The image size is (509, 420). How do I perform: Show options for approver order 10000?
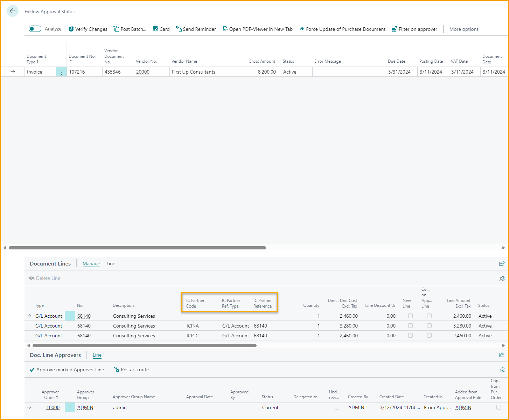coord(70,407)
